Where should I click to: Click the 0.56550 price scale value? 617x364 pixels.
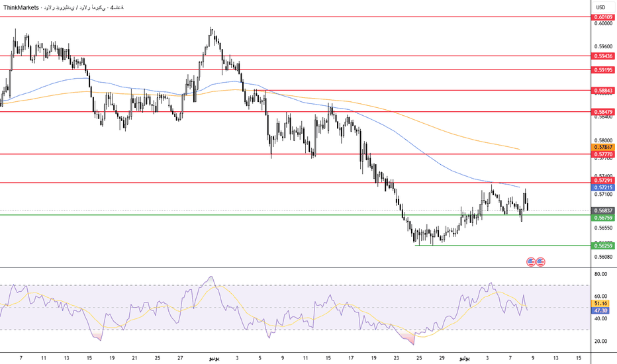pos(603,228)
